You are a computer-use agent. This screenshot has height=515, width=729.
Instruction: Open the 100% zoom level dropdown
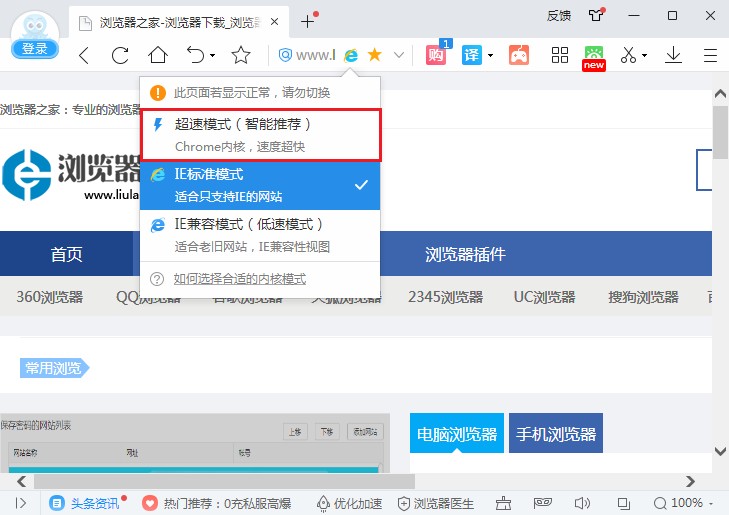click(x=683, y=503)
